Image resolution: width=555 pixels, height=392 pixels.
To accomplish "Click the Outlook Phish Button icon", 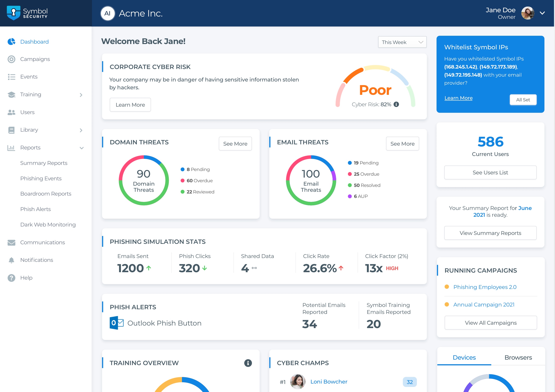I will (117, 323).
